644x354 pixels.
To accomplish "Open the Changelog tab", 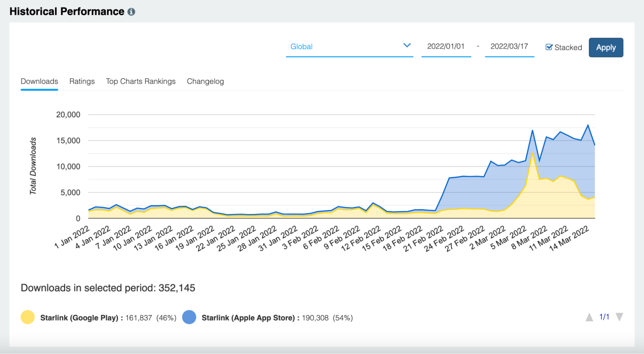I will [x=205, y=81].
